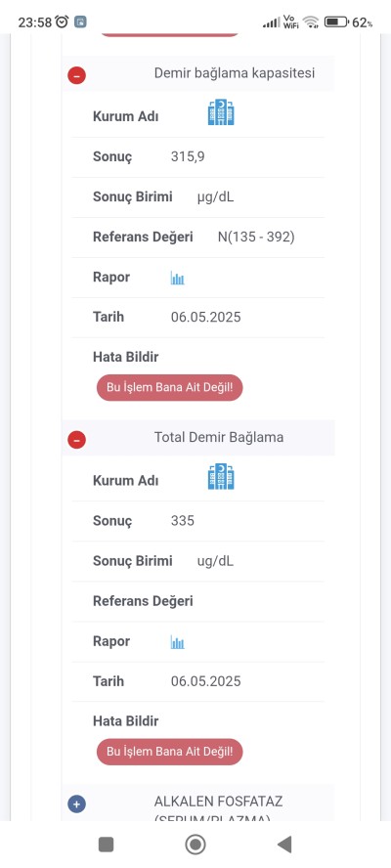Tap the Total Demir Bağlama header title

tap(219, 437)
